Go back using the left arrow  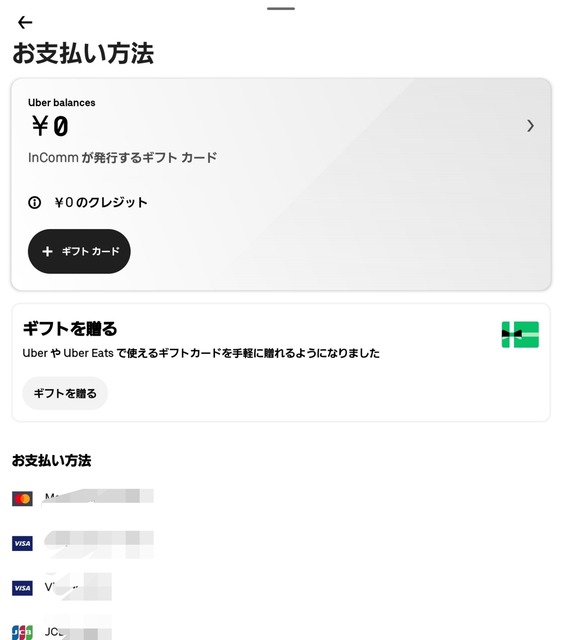click(x=25, y=22)
